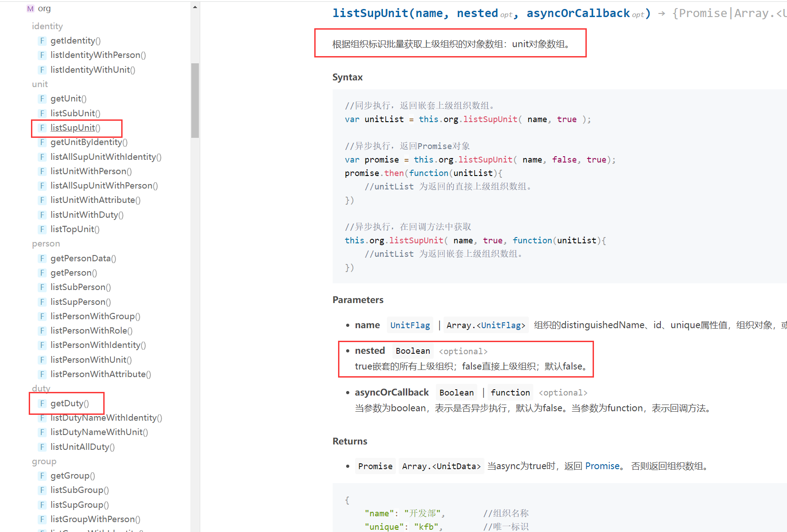The width and height of the screenshot is (787, 532).
Task: Follow the blue Promise link in Returns
Action: 602,466
